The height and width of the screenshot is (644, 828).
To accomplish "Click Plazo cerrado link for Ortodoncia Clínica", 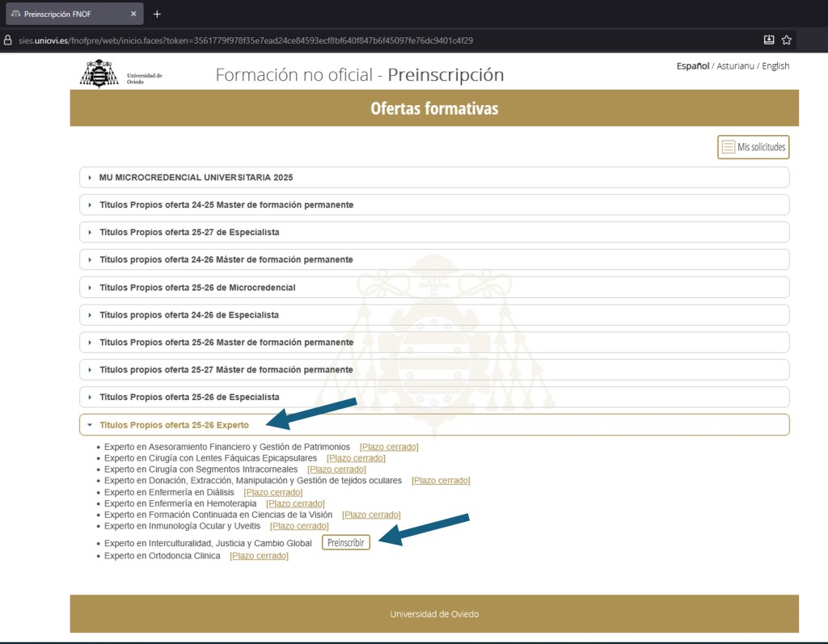I will [x=259, y=556].
